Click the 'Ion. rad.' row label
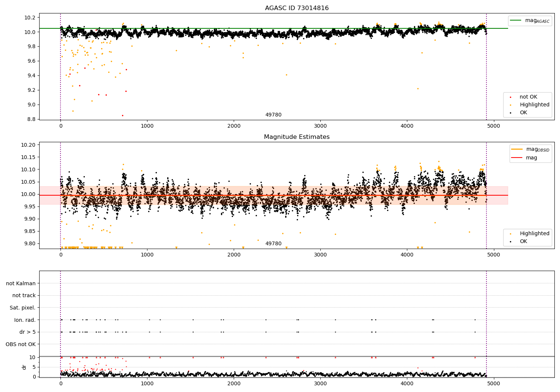 [x=25, y=320]
